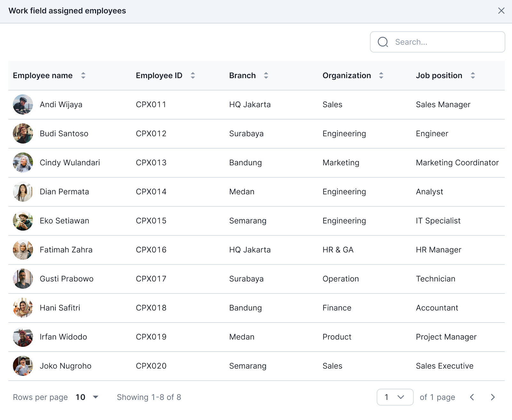Toggle sorting on Job position column

[x=473, y=76]
